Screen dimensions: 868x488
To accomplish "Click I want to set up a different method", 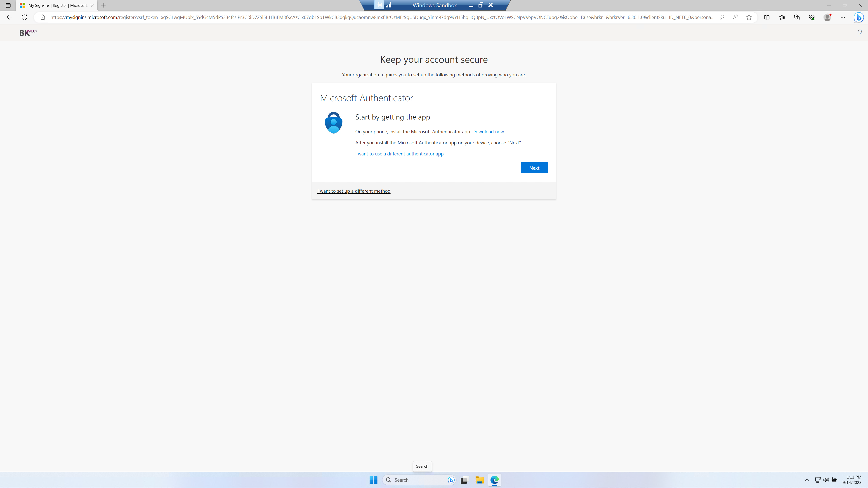I will point(354,191).
